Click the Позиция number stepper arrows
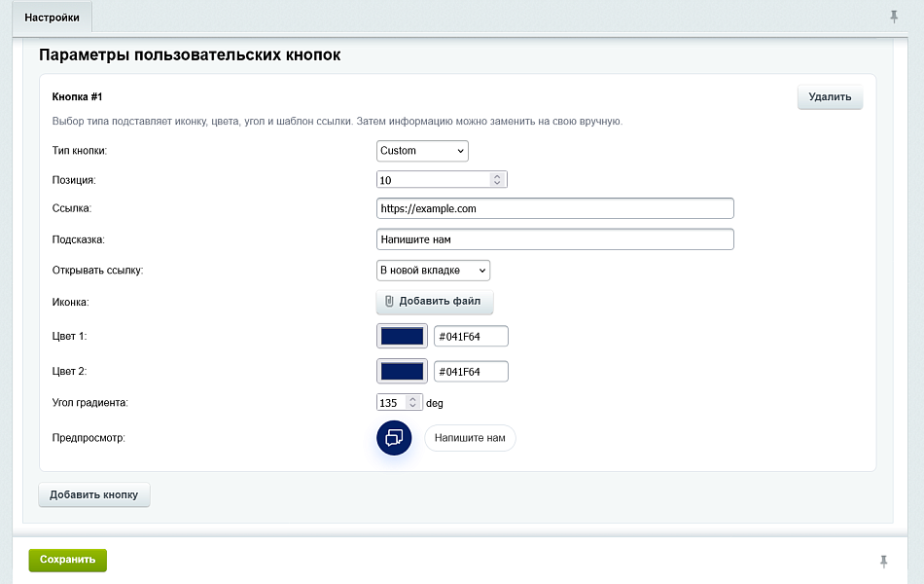 497,180
